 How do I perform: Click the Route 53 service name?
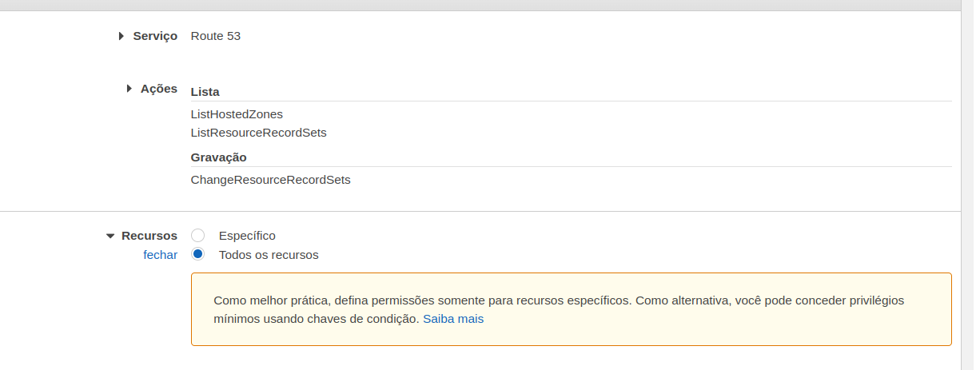216,36
